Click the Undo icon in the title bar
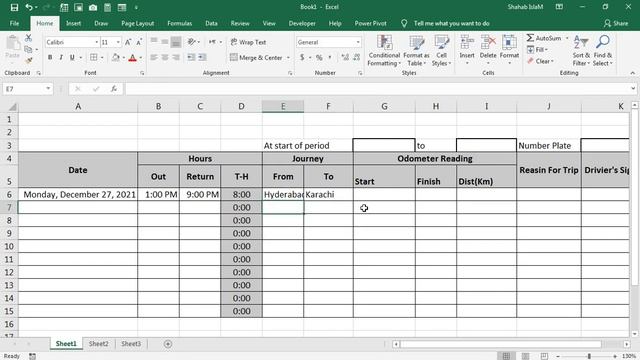Screen dimensions: 640x360 29,7
